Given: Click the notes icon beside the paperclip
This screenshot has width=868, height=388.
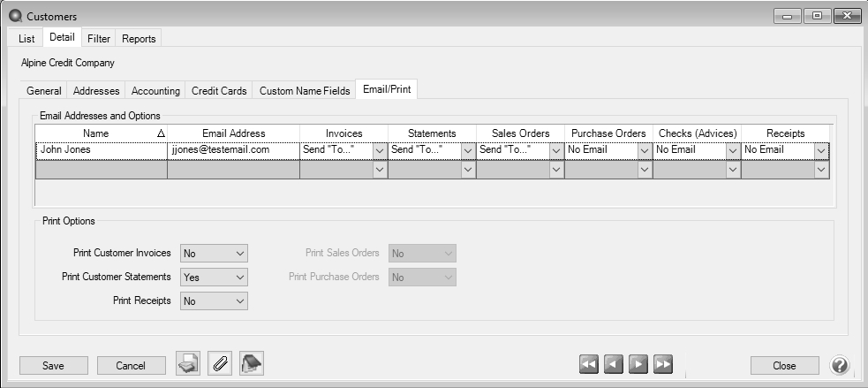Looking at the screenshot, I should [251, 363].
